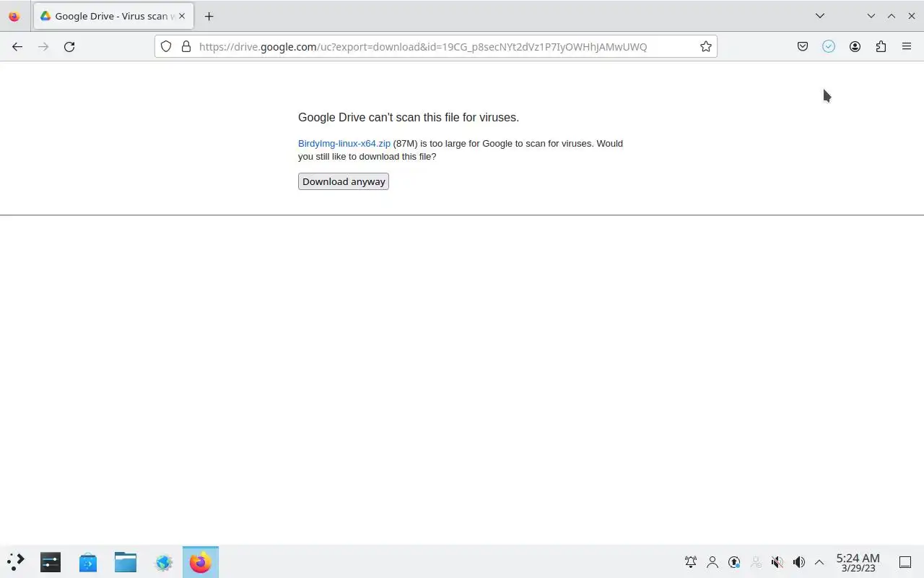
Task: Click the Firefox View icon at tab strip start
Action: pos(14,16)
